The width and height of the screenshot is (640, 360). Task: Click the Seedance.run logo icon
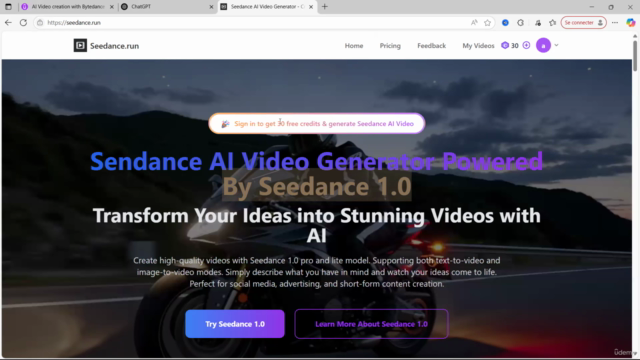[x=80, y=45]
